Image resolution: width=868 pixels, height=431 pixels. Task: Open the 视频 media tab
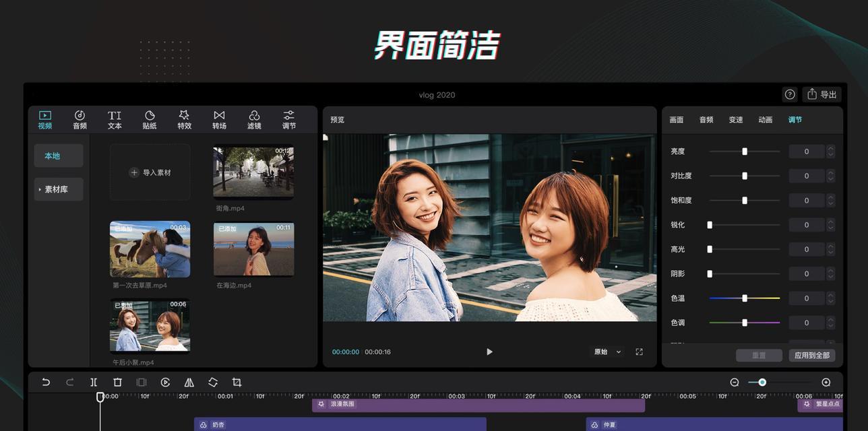[x=45, y=120]
